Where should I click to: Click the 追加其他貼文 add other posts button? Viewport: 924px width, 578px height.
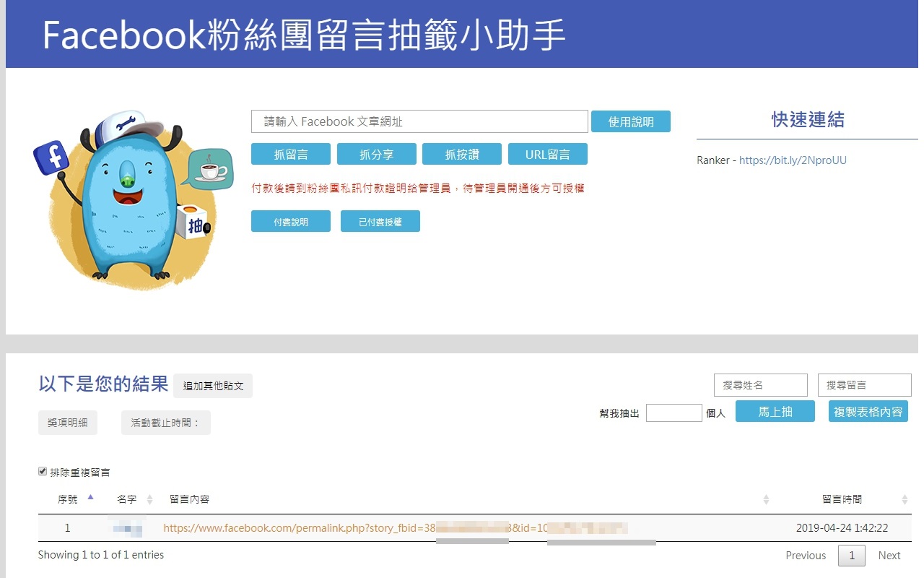click(x=213, y=386)
